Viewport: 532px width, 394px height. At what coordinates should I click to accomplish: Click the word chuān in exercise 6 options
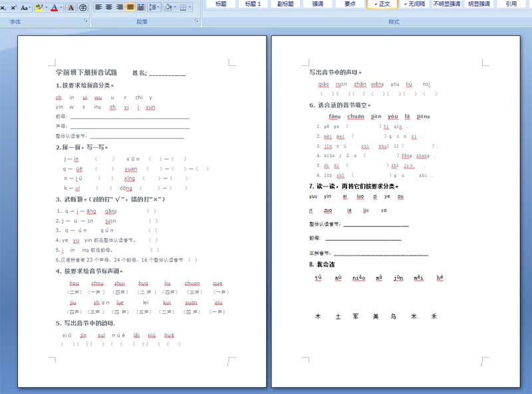356,116
